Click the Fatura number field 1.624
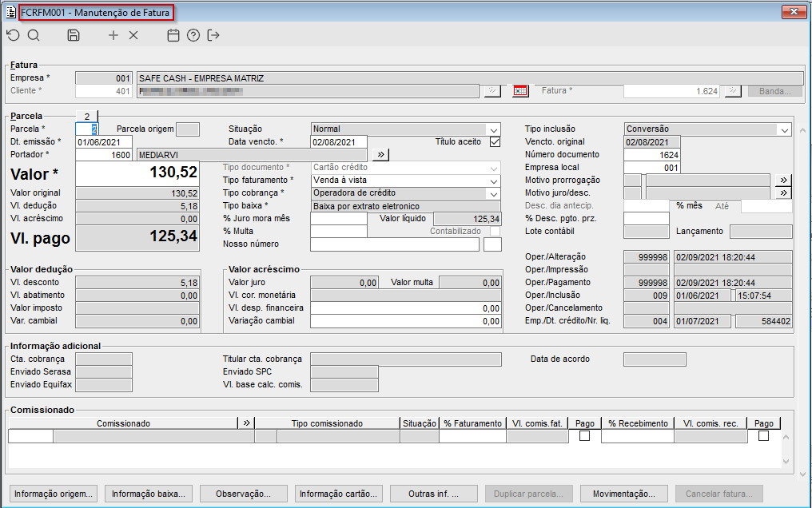The image size is (812, 508). click(x=671, y=91)
